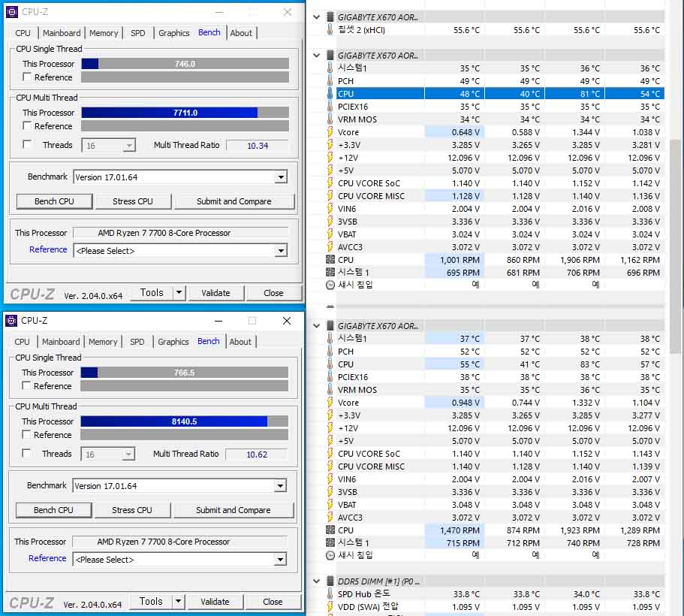
Task: Click the CPU-Z app icon in upper window title bar
Action: (x=12, y=12)
